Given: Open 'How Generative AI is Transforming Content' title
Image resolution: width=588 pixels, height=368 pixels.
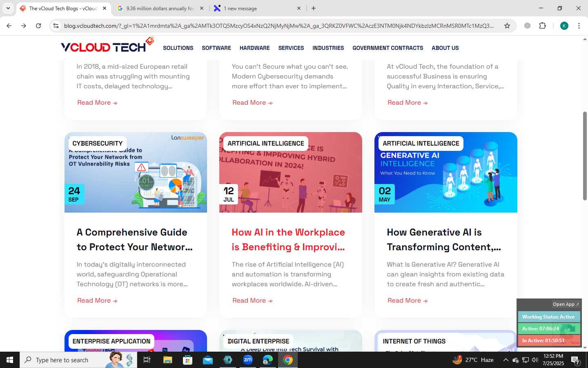Looking at the screenshot, I should (x=444, y=240).
